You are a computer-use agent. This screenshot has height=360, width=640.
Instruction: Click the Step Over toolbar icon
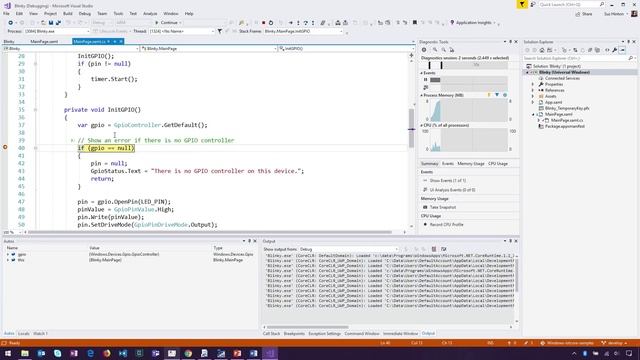point(305,23)
